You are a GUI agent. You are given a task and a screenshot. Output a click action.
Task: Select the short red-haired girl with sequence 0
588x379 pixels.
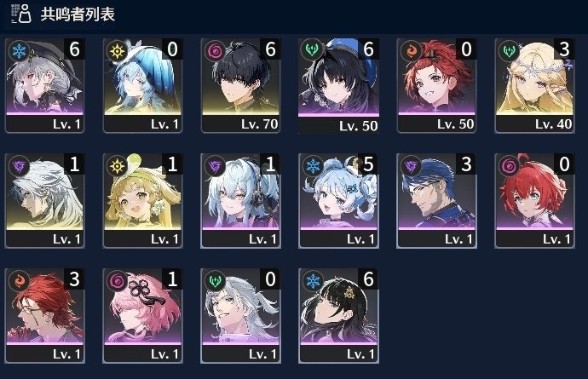[x=534, y=200]
